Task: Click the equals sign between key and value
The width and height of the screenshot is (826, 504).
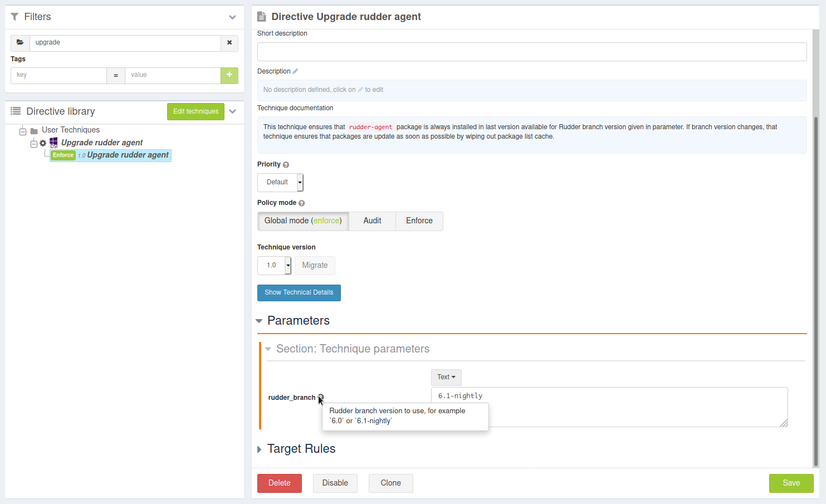Action: [x=116, y=76]
